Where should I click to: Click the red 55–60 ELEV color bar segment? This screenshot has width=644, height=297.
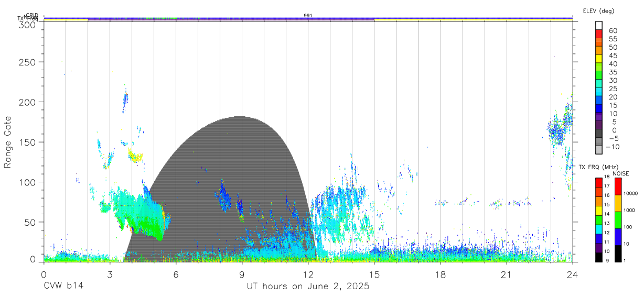599,33
